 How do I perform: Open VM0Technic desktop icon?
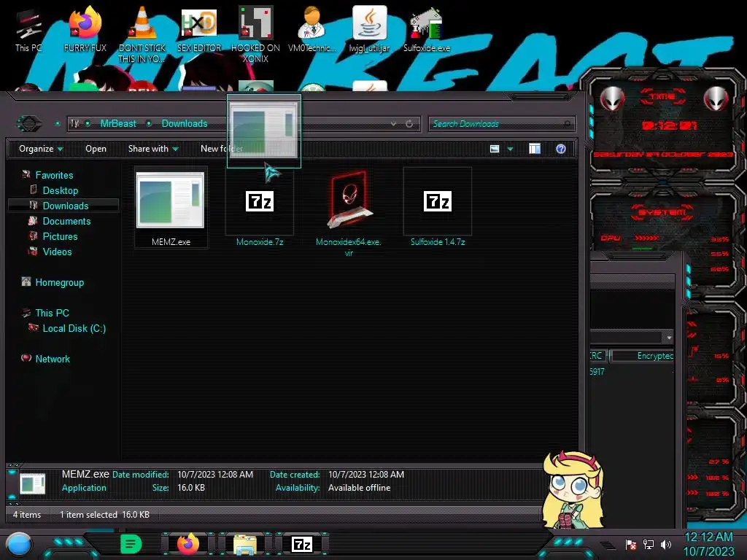click(312, 29)
